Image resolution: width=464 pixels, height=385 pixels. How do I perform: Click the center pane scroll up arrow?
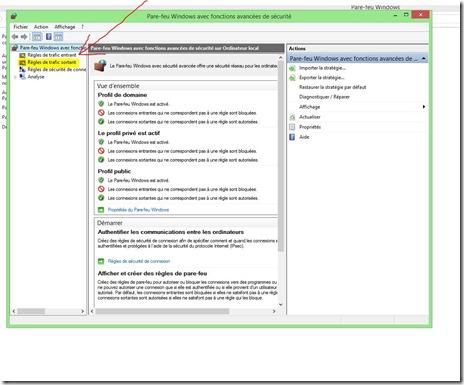[281, 58]
